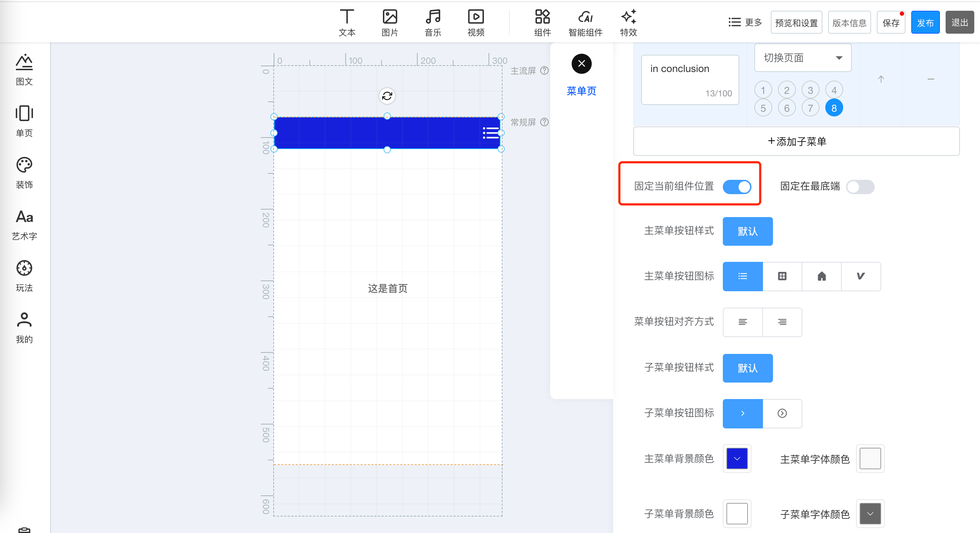Screen dimensions: 980x533
Task: Open 单页 section in left sidebar
Action: point(24,121)
